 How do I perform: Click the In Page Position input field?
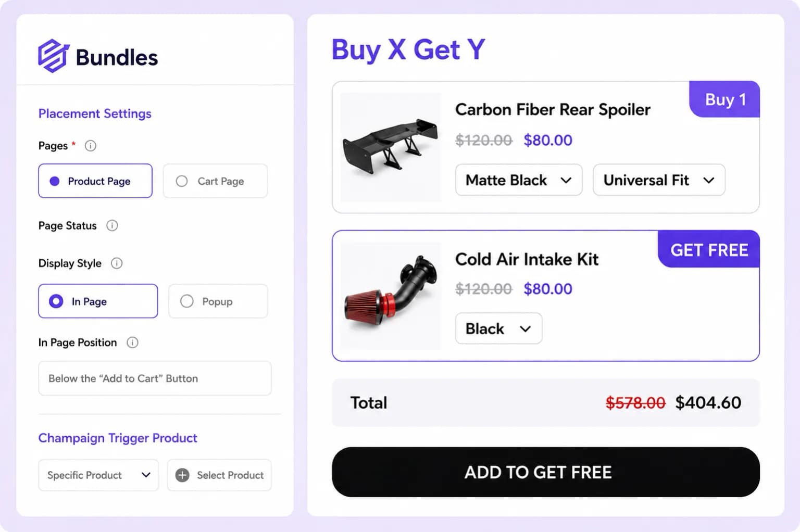pyautogui.click(x=155, y=378)
